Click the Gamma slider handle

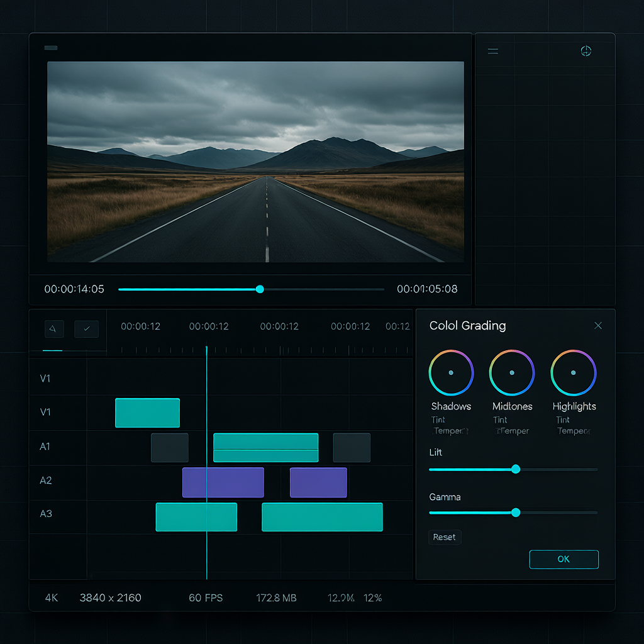tap(516, 512)
